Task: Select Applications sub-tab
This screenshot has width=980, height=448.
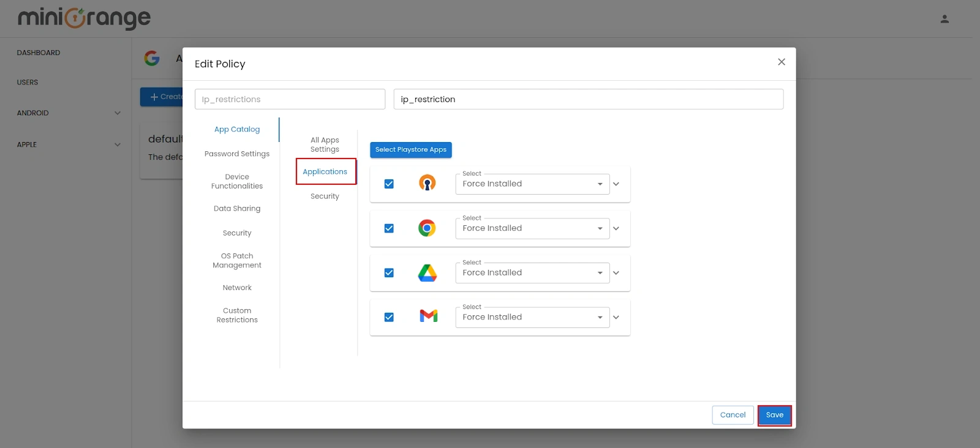Action: (325, 172)
